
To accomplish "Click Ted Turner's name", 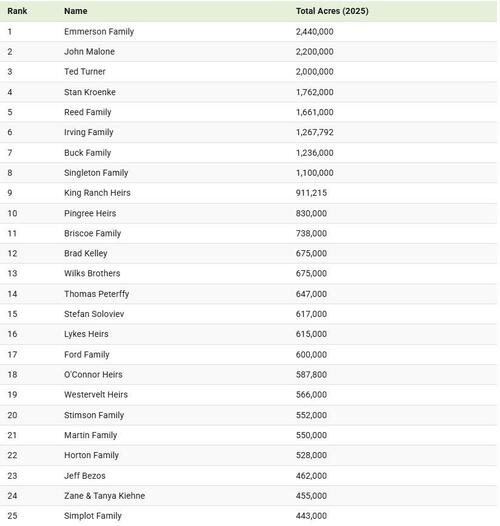I will [x=85, y=72].
